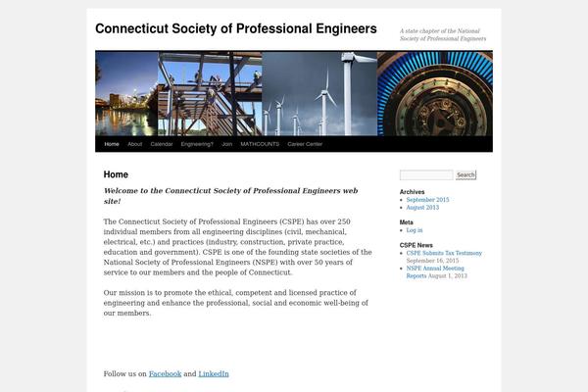View the August 2013 archive
The image size is (588, 392).
point(422,208)
